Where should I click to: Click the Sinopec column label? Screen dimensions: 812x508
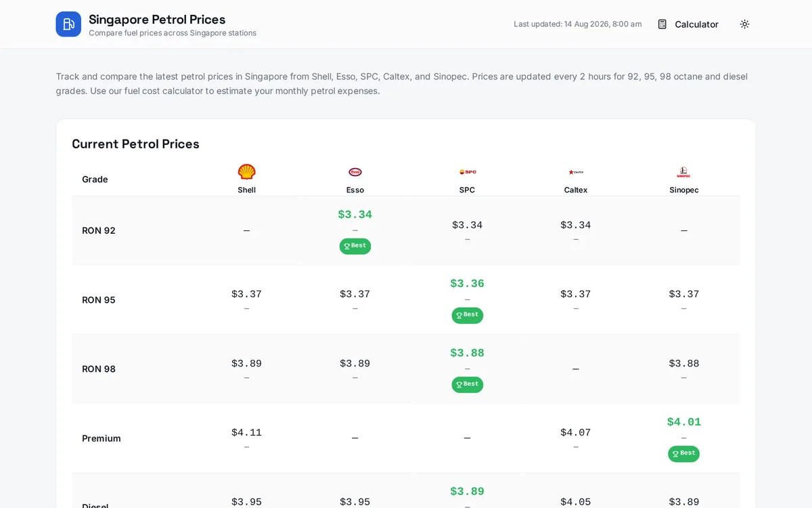click(684, 190)
